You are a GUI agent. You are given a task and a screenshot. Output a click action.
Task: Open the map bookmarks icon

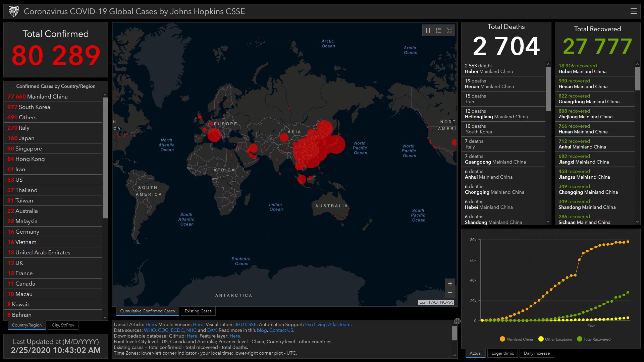coord(428,31)
